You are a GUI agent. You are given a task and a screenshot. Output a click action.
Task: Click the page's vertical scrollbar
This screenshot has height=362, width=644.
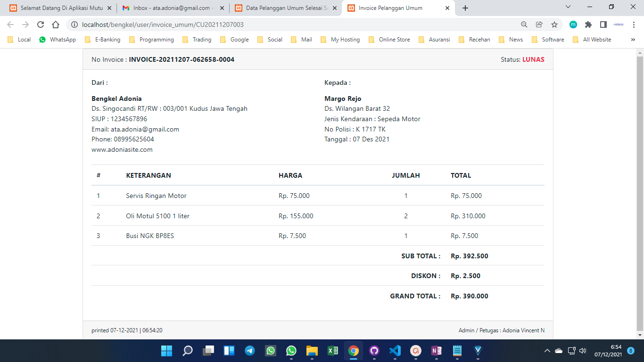(x=640, y=189)
